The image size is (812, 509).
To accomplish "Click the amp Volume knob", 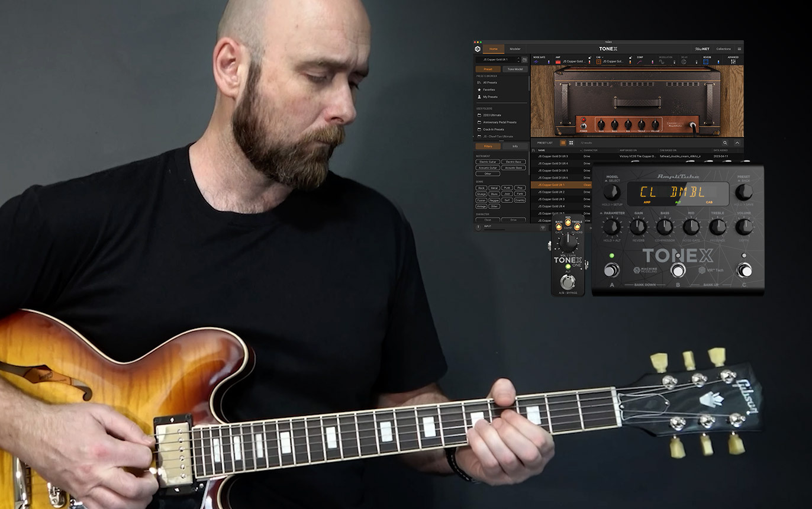I will click(655, 124).
